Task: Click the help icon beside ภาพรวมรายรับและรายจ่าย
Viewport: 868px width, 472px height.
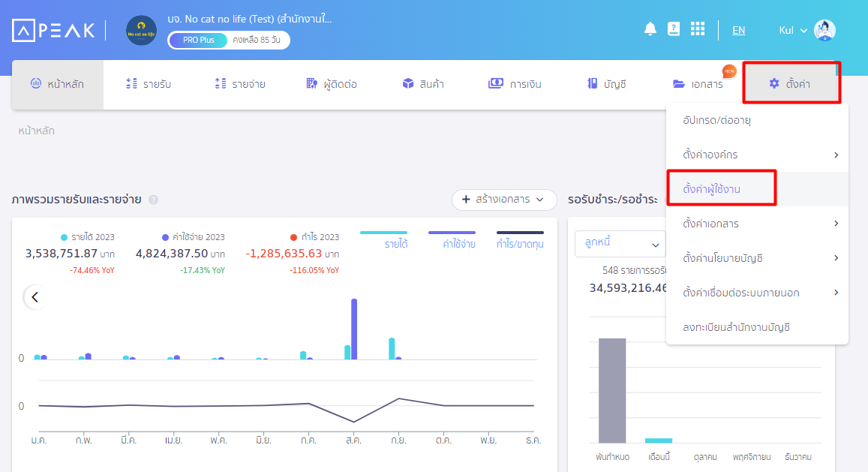Action: tap(153, 200)
